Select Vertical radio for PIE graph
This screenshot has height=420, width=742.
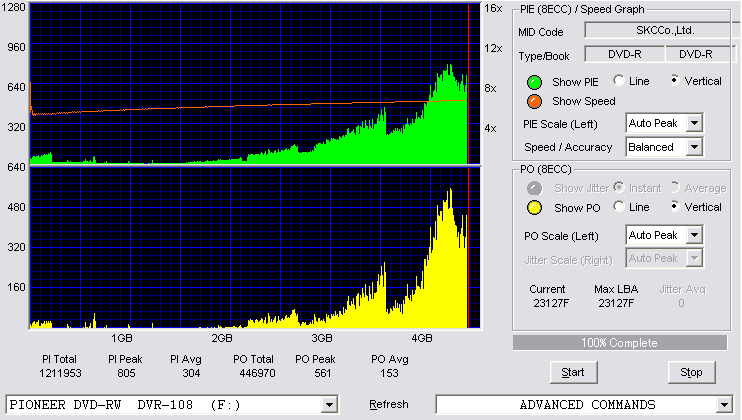tap(675, 81)
